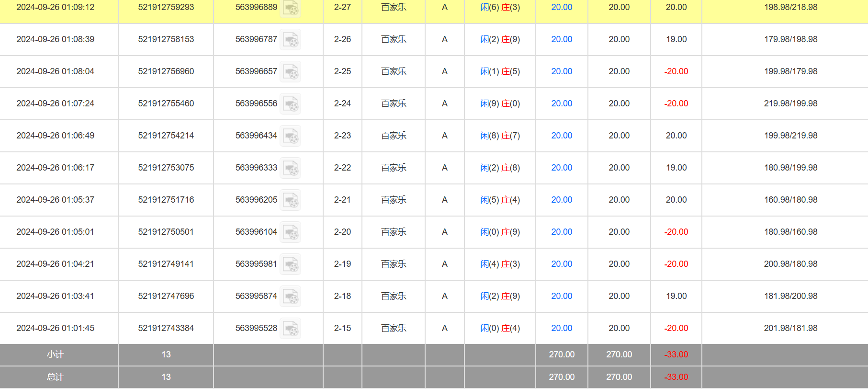
Task: Open video icon beside 563995981
Action: [x=290, y=264]
